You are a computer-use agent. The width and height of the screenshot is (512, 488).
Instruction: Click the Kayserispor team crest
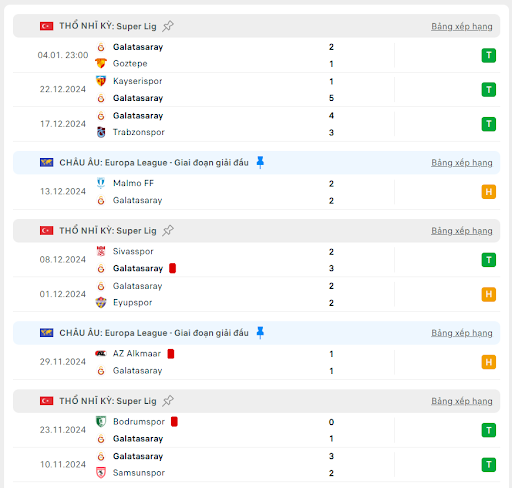[101, 81]
